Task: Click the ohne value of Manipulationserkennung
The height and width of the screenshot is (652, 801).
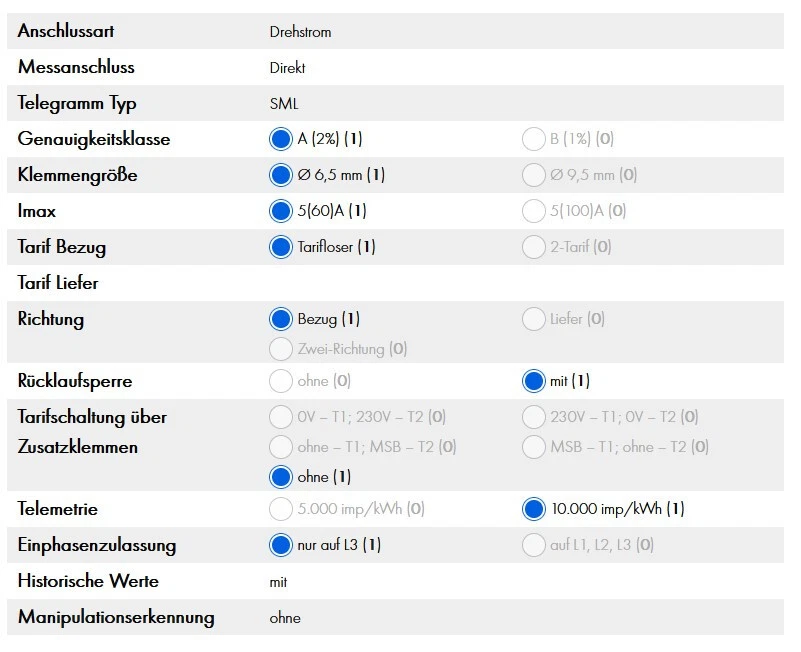Action: click(x=285, y=618)
